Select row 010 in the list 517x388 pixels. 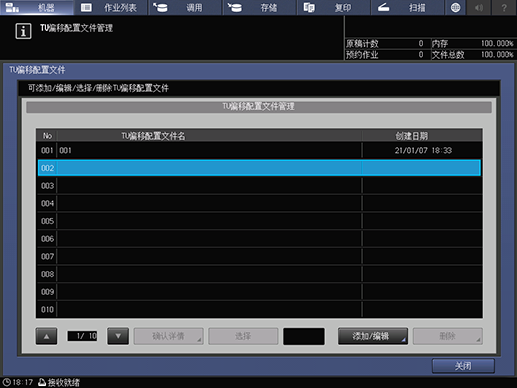tap(259, 309)
